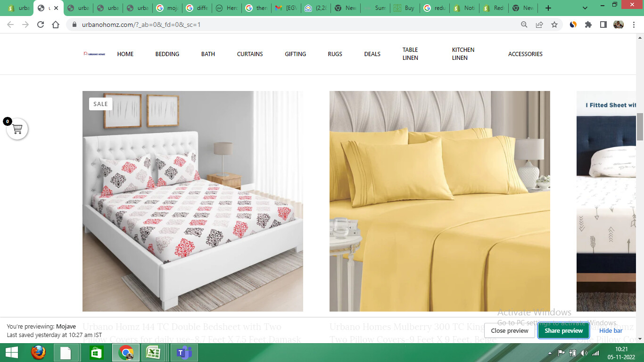This screenshot has width=644, height=362.
Task: Switch to the Gmail EGV tab
Action: [x=285, y=8]
